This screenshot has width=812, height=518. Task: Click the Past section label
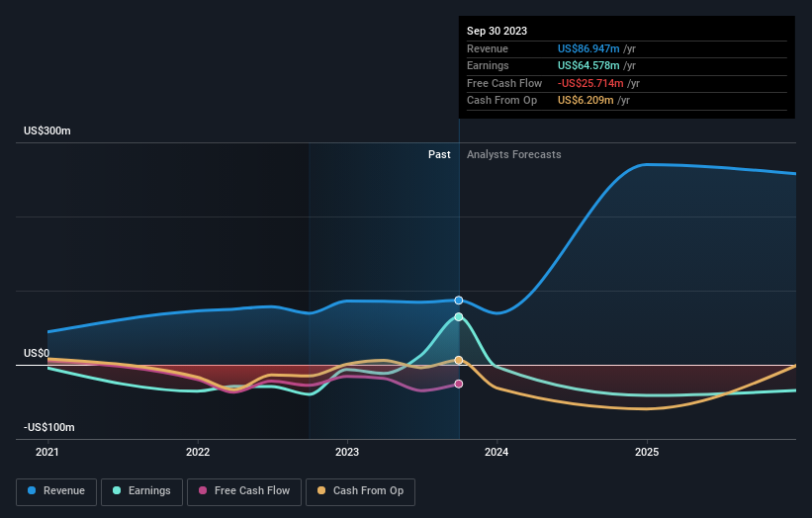439,155
